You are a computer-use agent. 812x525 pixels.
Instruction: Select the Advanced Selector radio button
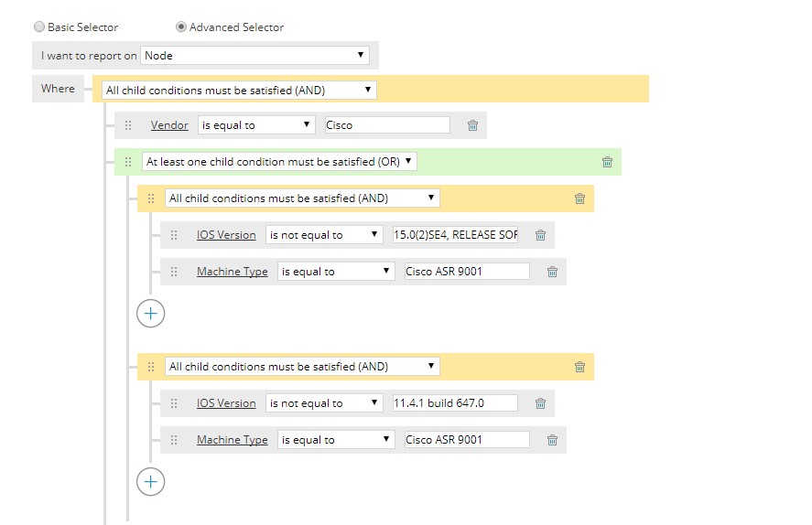pos(181,27)
